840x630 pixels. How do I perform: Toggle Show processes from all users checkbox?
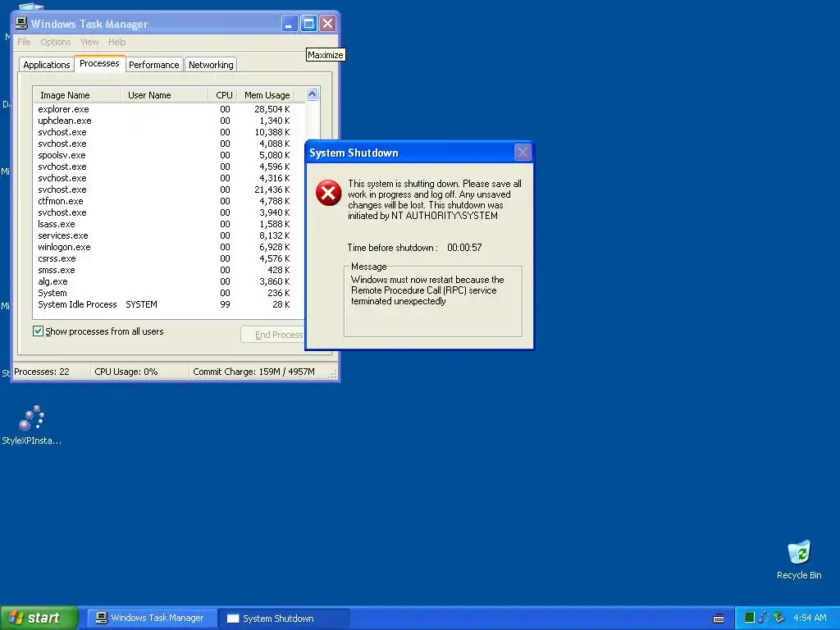tap(38, 331)
